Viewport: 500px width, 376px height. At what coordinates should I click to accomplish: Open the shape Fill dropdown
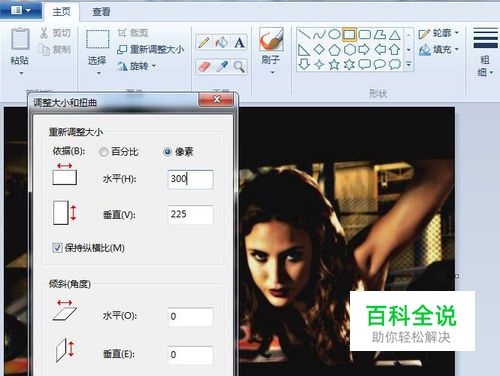[x=439, y=50]
